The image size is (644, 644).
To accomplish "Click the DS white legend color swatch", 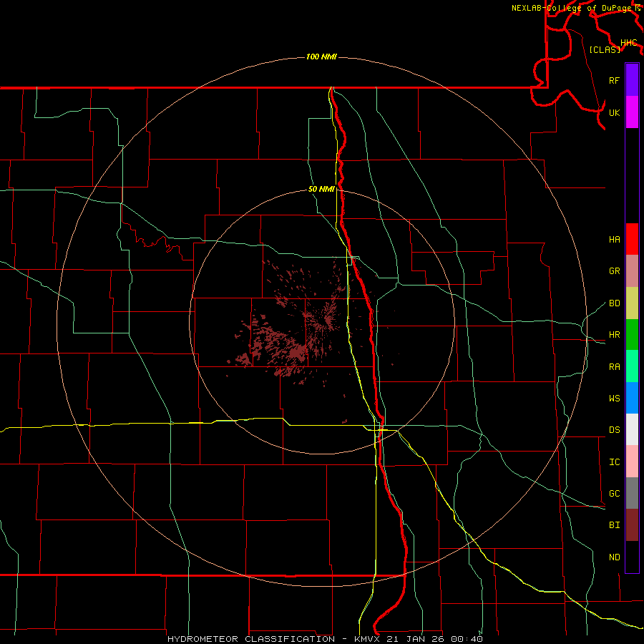I will point(632,429).
